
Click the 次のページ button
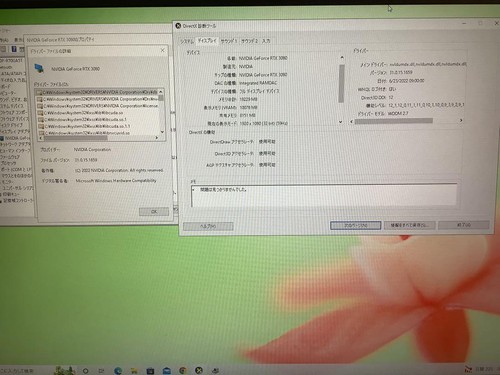point(355,226)
